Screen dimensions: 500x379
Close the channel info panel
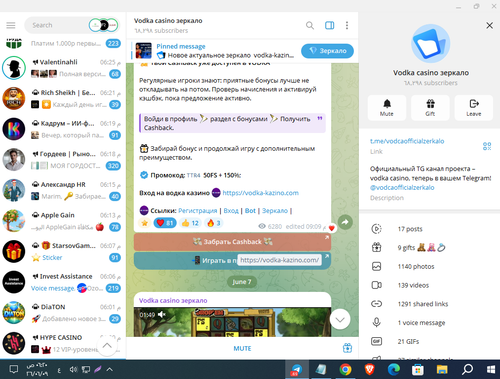coord(489,25)
